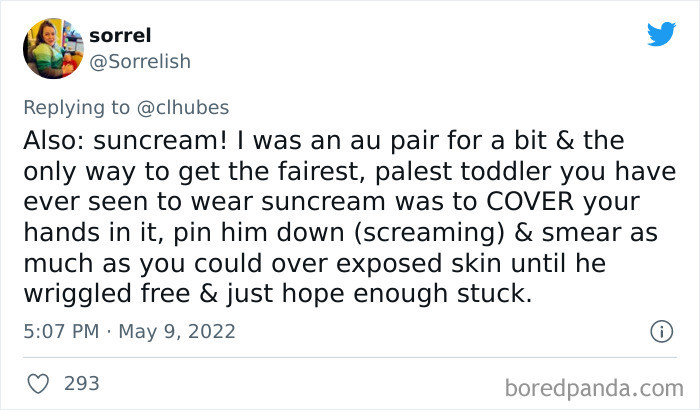Viewport: 700px width, 410px height.
Task: Click the blue Twitter bird logo
Action: 661,33
